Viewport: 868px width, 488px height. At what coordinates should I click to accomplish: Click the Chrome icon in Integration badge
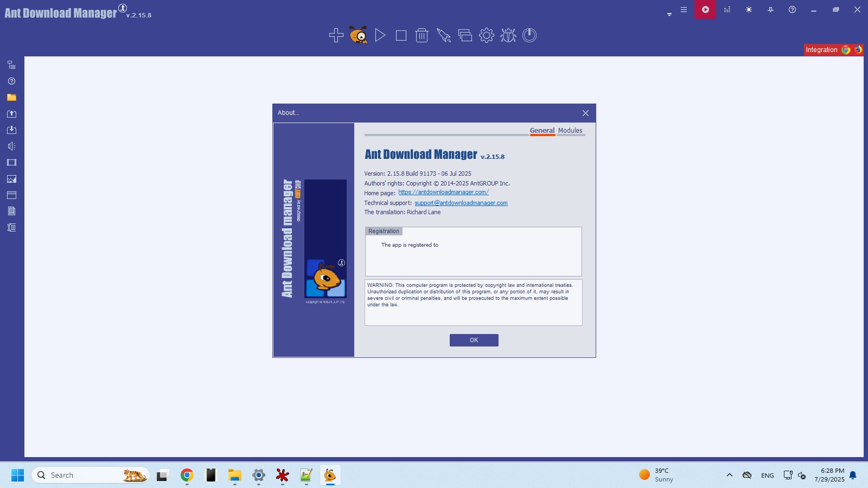click(846, 50)
